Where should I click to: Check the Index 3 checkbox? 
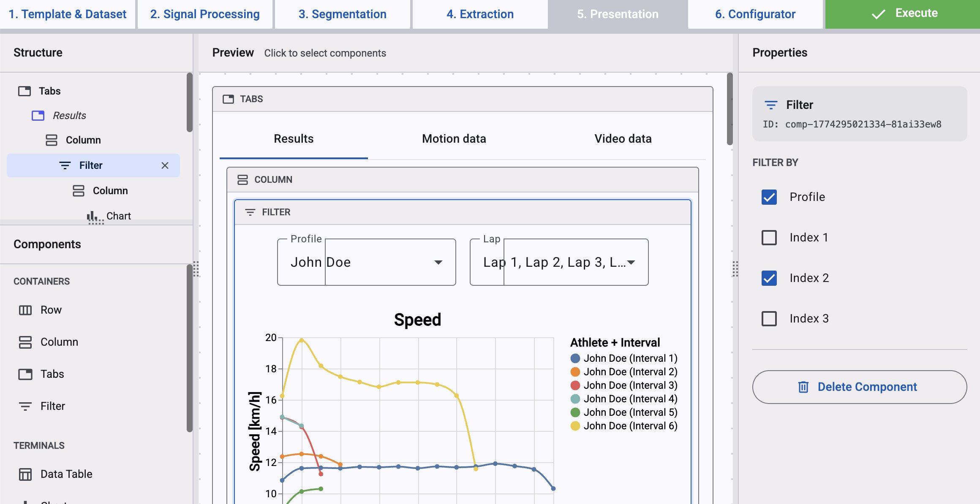(769, 319)
